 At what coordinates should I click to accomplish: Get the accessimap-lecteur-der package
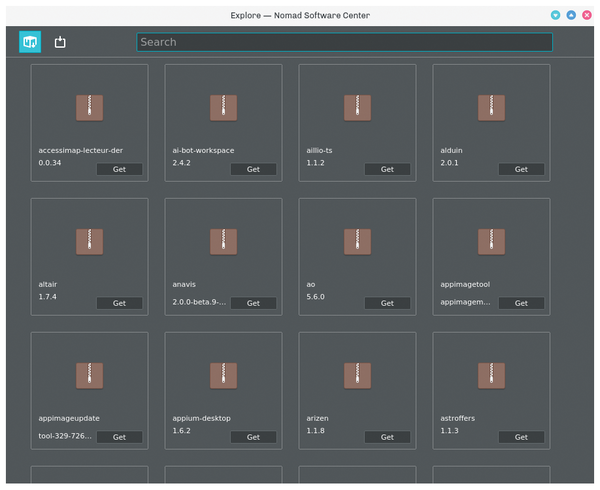click(x=119, y=169)
